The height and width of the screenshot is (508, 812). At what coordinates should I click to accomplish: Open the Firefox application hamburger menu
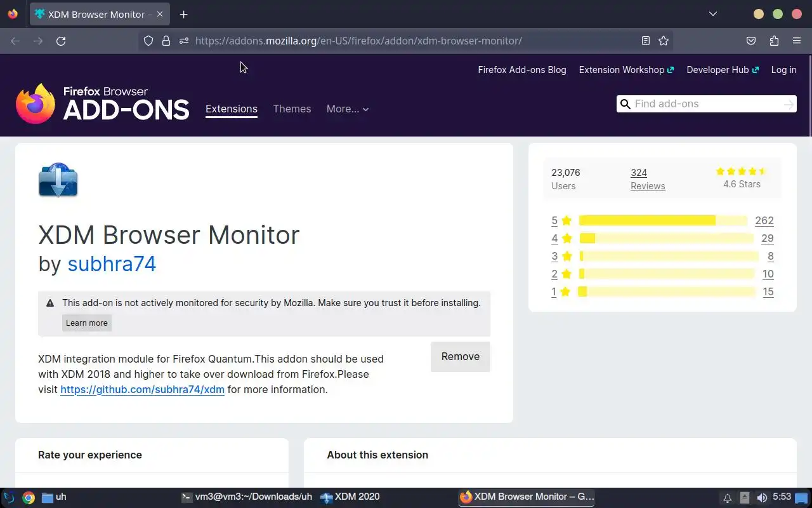pyautogui.click(x=797, y=41)
